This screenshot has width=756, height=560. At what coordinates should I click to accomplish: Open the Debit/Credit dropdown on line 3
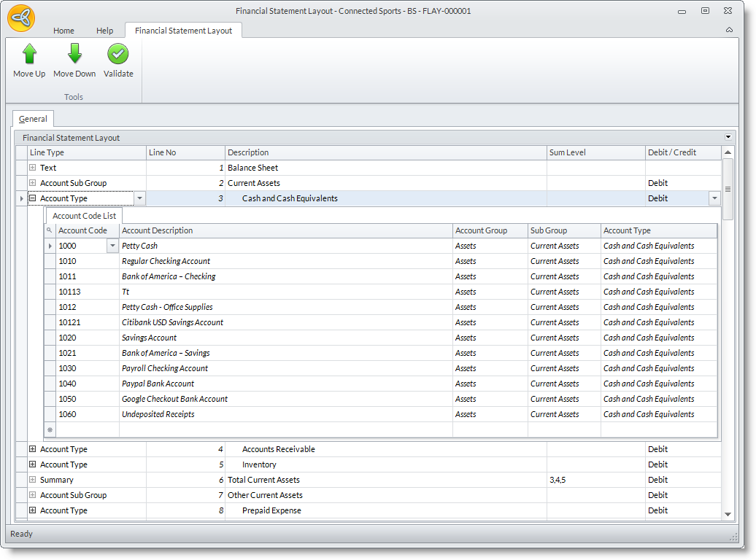point(714,198)
